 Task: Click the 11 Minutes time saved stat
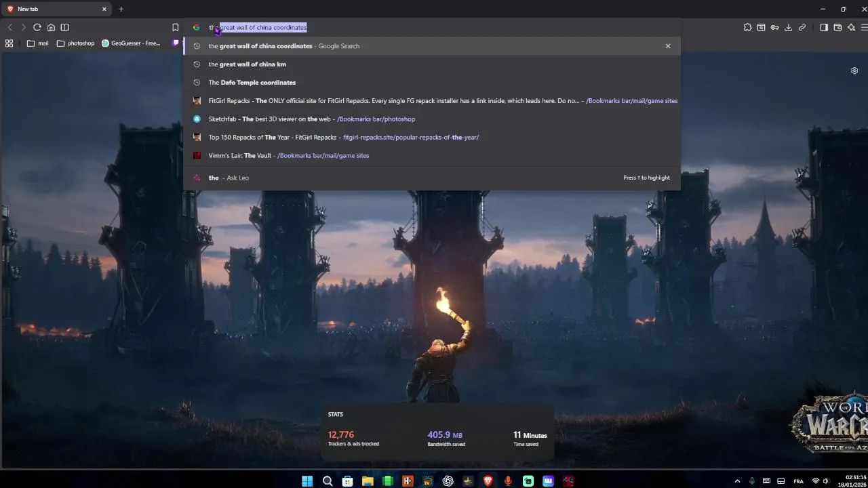click(530, 439)
